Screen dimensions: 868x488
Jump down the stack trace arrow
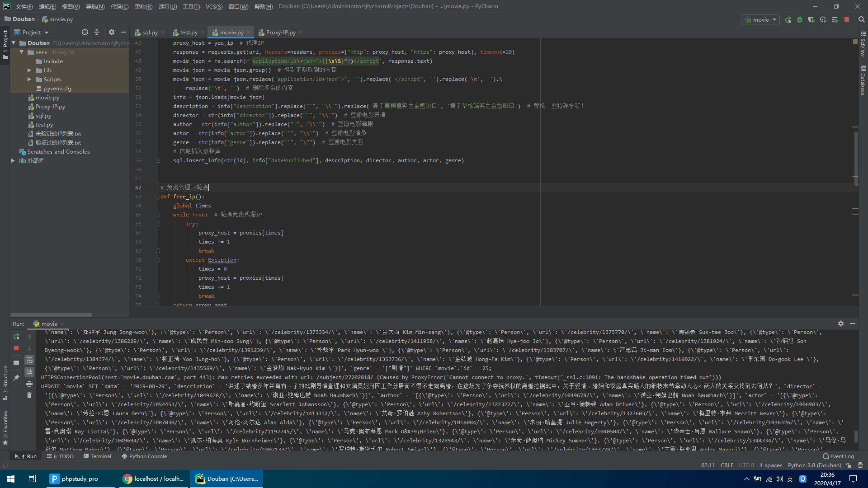[x=29, y=348]
